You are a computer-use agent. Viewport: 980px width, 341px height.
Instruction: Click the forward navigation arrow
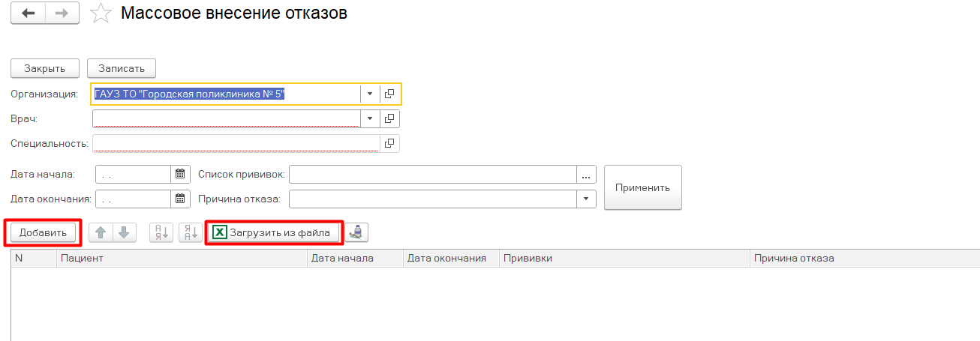coord(62,14)
